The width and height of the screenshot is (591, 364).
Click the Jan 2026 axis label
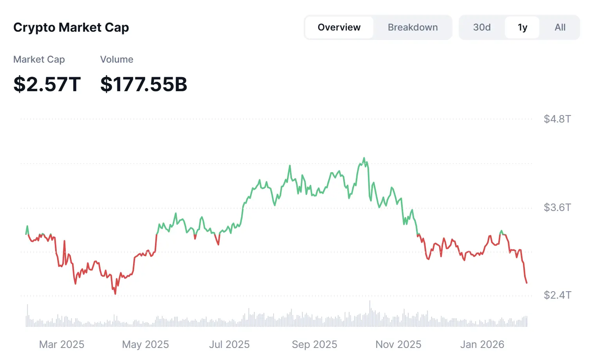point(482,344)
